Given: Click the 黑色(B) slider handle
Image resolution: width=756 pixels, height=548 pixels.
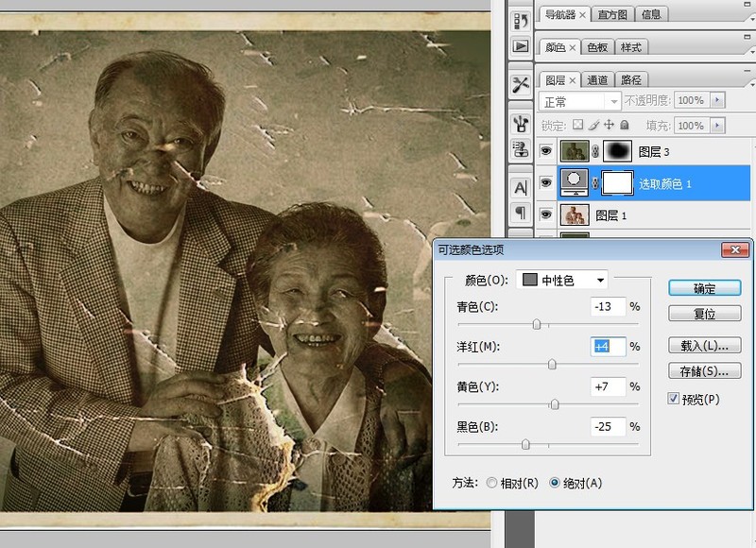Looking at the screenshot, I should coord(525,444).
